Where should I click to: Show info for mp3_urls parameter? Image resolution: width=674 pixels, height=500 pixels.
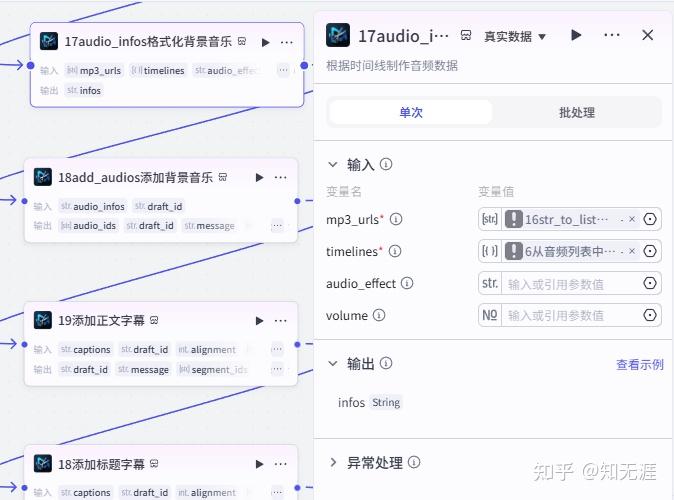tap(395, 219)
